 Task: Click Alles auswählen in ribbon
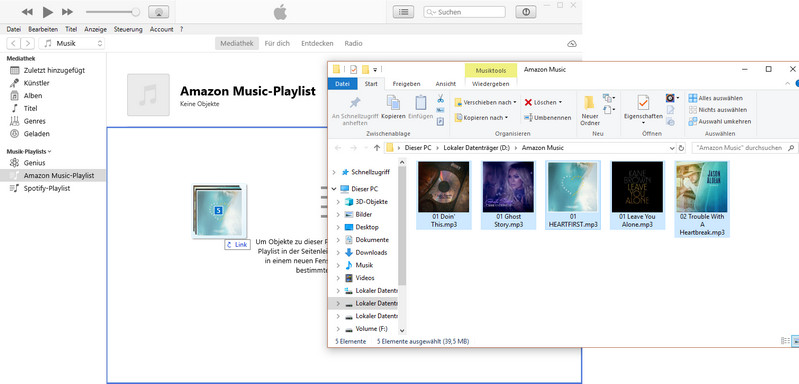click(x=715, y=98)
